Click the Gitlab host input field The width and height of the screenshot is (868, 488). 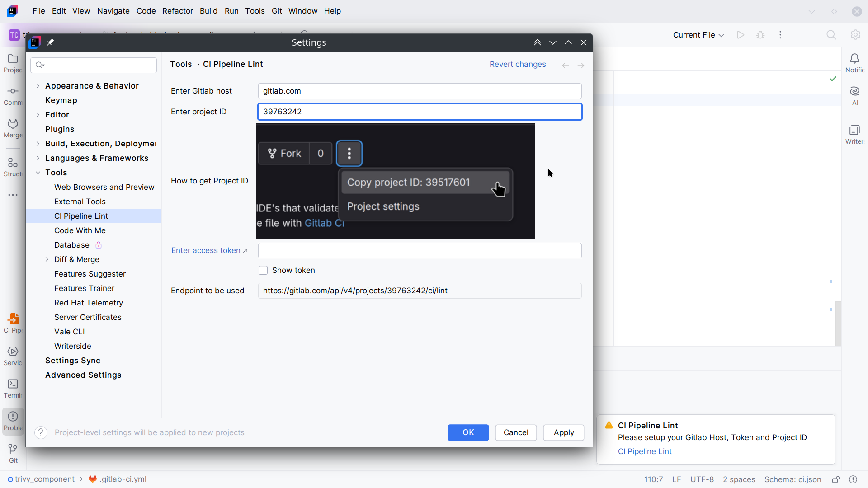point(420,91)
